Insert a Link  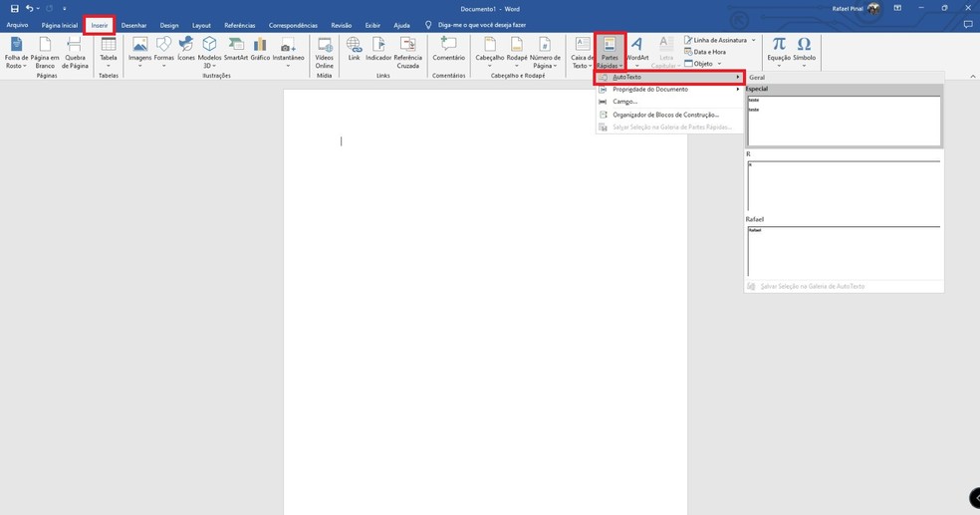(354, 49)
